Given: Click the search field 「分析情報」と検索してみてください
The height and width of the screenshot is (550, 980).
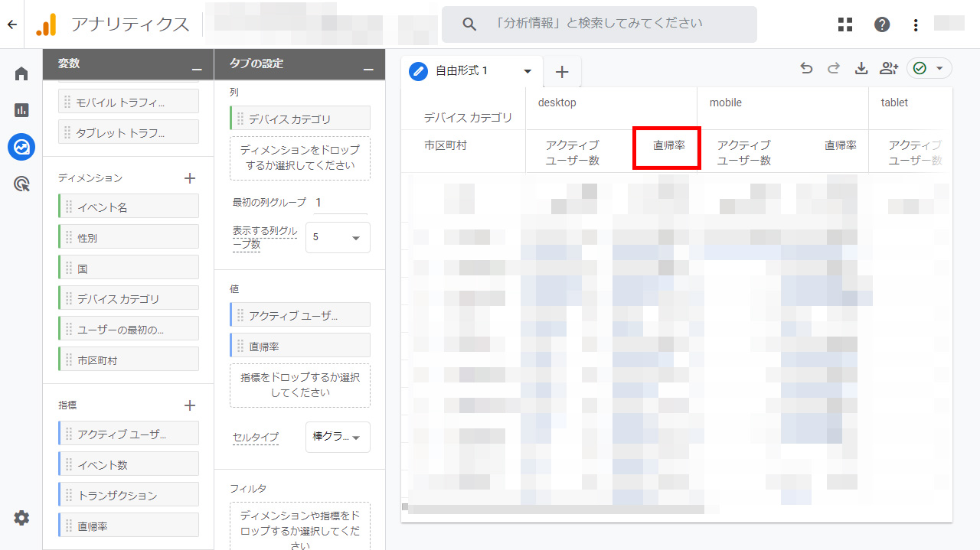Looking at the screenshot, I should (x=599, y=24).
